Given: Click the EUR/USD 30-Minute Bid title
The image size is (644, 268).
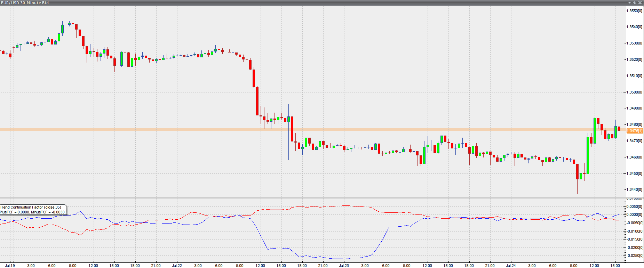Looking at the screenshot, I should coord(25,3).
